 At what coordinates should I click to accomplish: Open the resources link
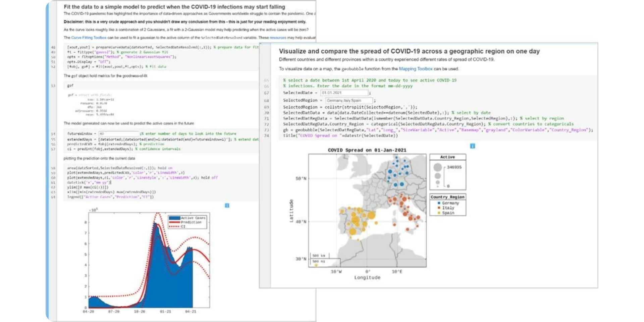pyautogui.click(x=278, y=38)
